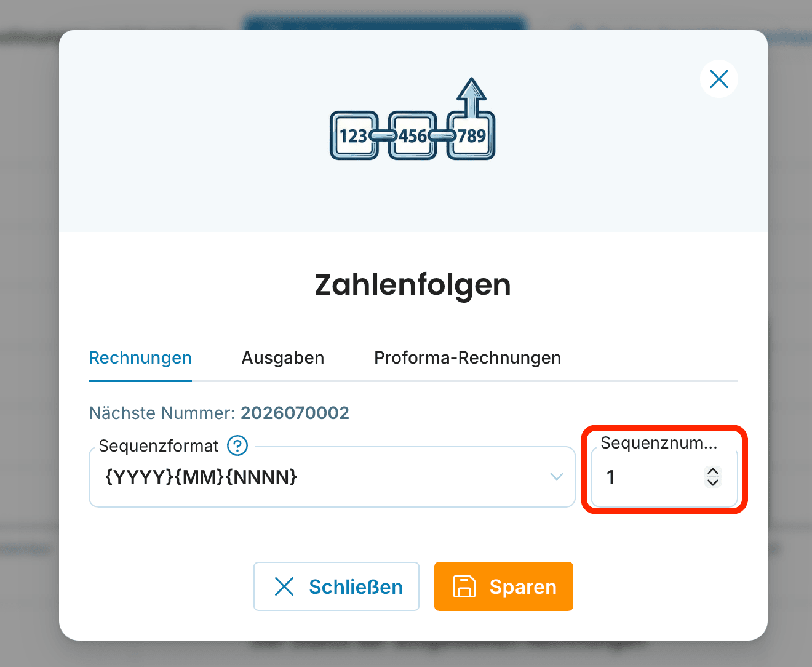Image resolution: width=812 pixels, height=667 pixels.
Task: Click the Schließen button
Action: point(336,586)
